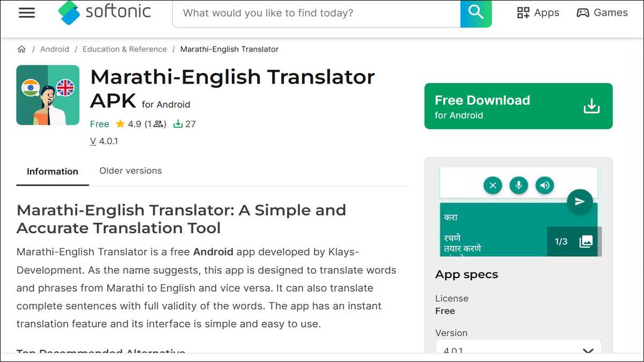Click the send arrow icon in screenshot
Viewport: 644px width, 362px height.
coord(580,202)
